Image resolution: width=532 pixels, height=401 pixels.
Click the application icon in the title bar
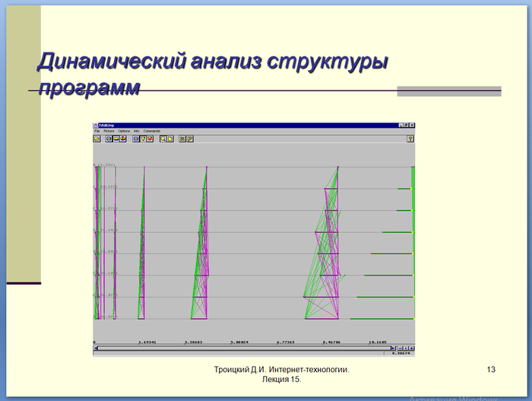pos(95,126)
